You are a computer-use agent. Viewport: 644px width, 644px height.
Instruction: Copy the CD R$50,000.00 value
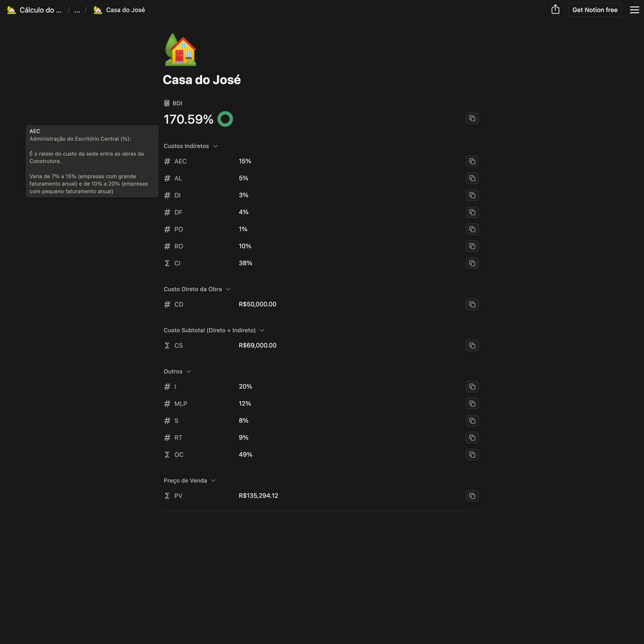(x=472, y=304)
